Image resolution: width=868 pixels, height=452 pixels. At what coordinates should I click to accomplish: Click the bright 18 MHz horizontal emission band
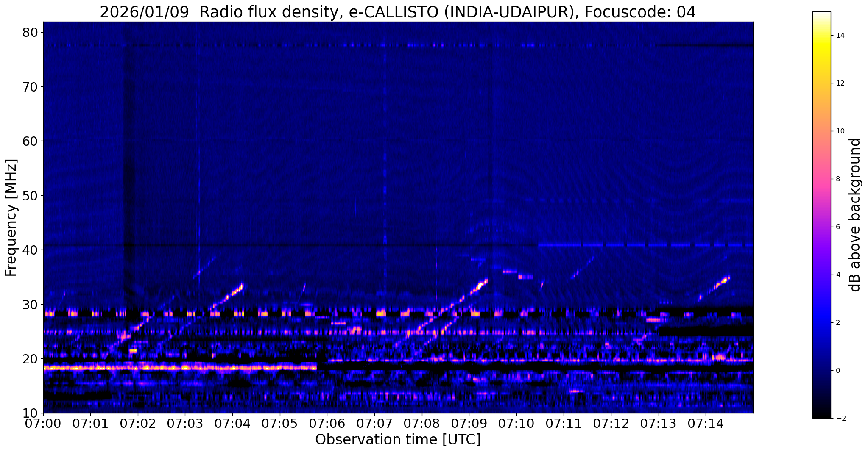(180, 367)
